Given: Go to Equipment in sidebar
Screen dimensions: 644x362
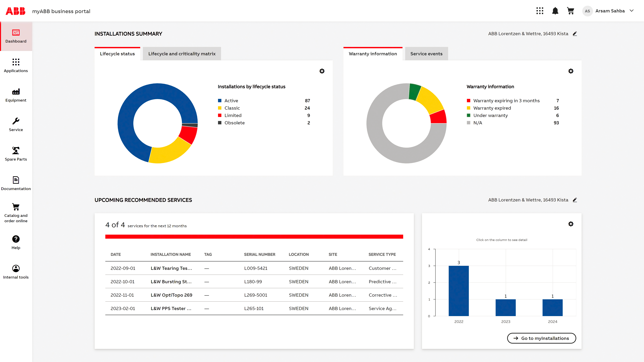Looking at the screenshot, I should tap(16, 95).
